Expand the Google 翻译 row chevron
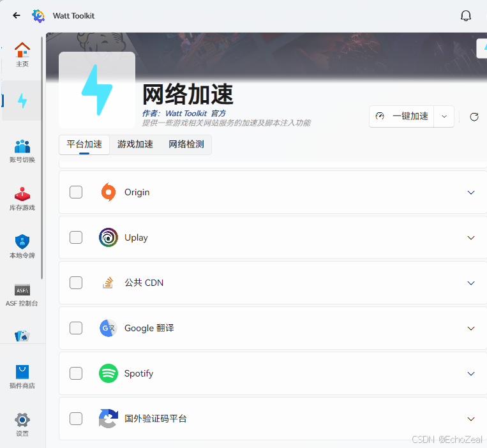Viewport: 487px width, 448px height. [x=471, y=329]
